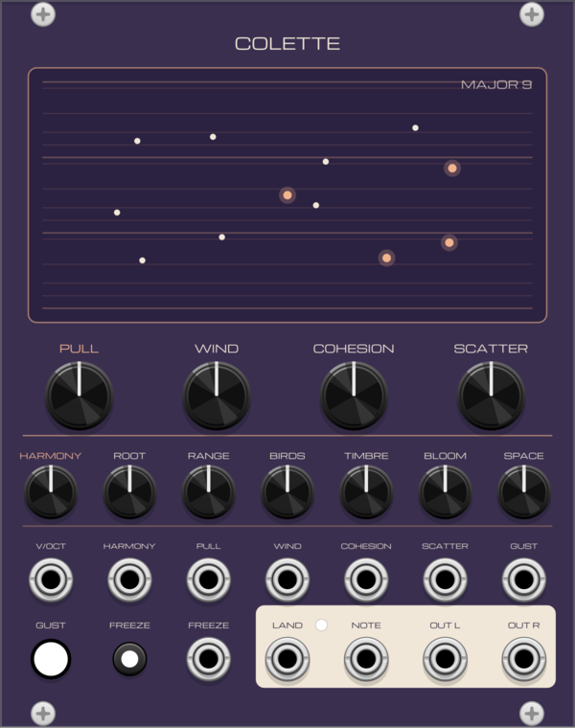Click the LAND indicator light
The height and width of the screenshot is (728, 575).
click(321, 625)
